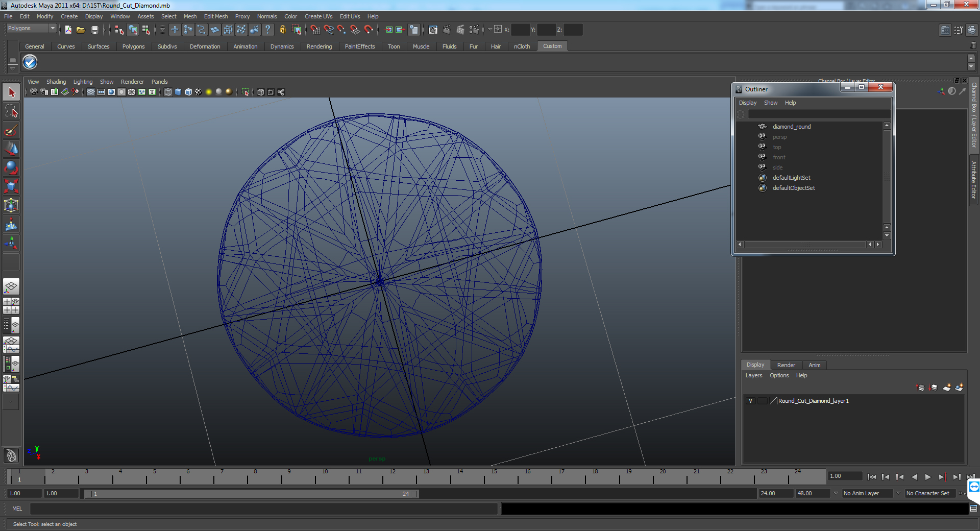Open the selection mask dropdown arrow
Screen dimensions: 980x531
pos(162,30)
